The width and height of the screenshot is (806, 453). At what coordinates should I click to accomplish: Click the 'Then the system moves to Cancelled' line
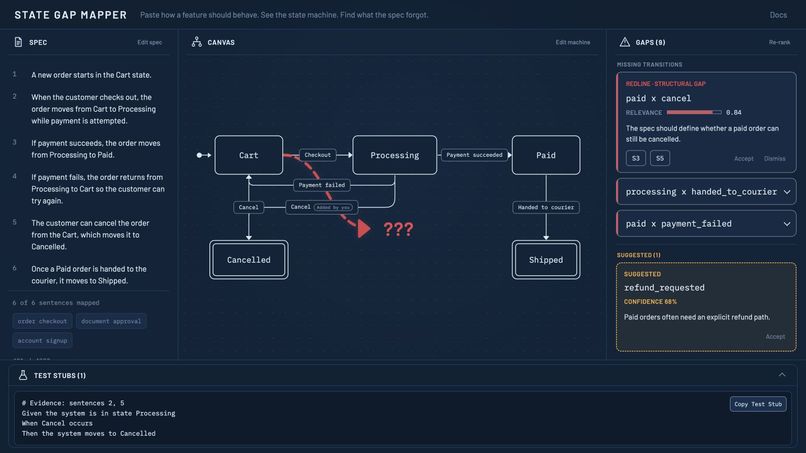88,433
